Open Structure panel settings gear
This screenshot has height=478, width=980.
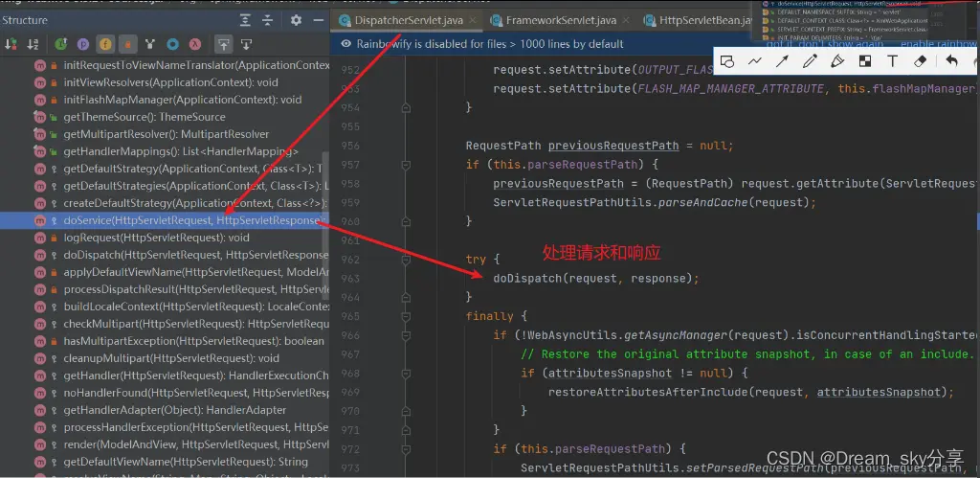(x=296, y=19)
